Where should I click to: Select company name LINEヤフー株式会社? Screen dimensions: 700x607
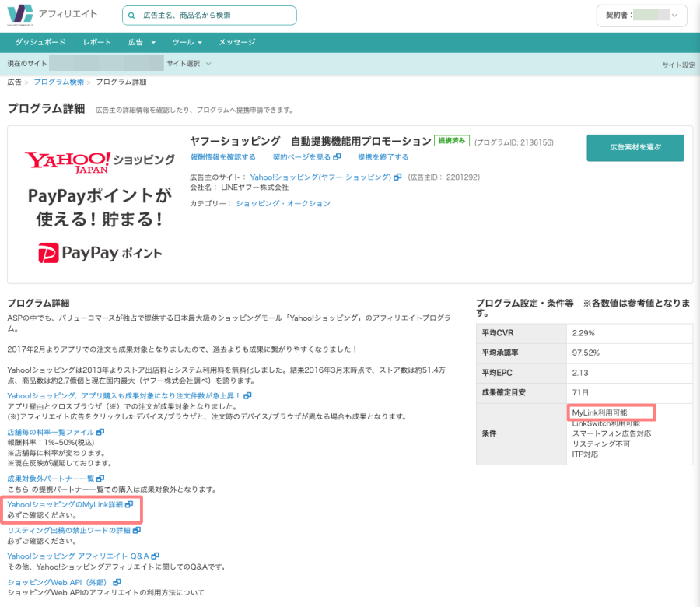pyautogui.click(x=255, y=187)
